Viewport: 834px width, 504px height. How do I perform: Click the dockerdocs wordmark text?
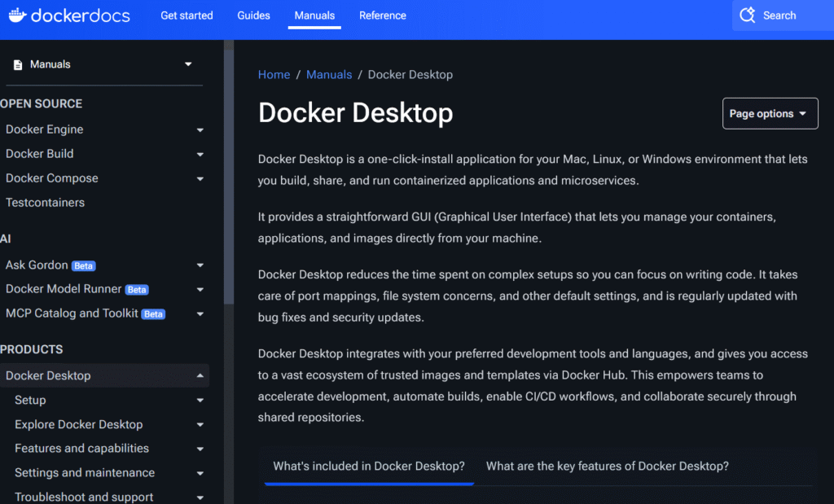[x=81, y=15]
